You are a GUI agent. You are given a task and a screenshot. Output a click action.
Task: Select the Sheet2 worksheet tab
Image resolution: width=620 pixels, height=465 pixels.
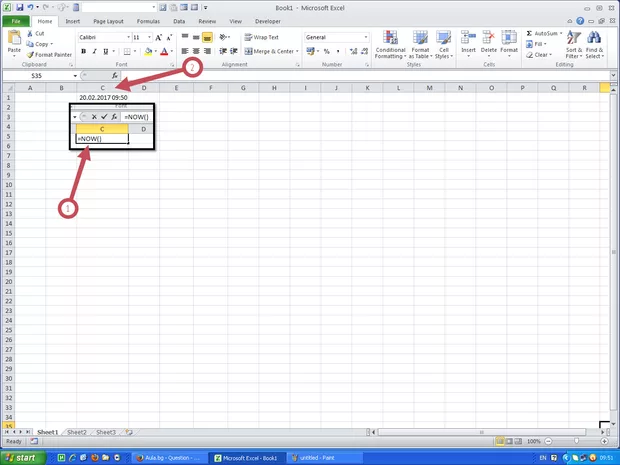[x=76, y=433]
